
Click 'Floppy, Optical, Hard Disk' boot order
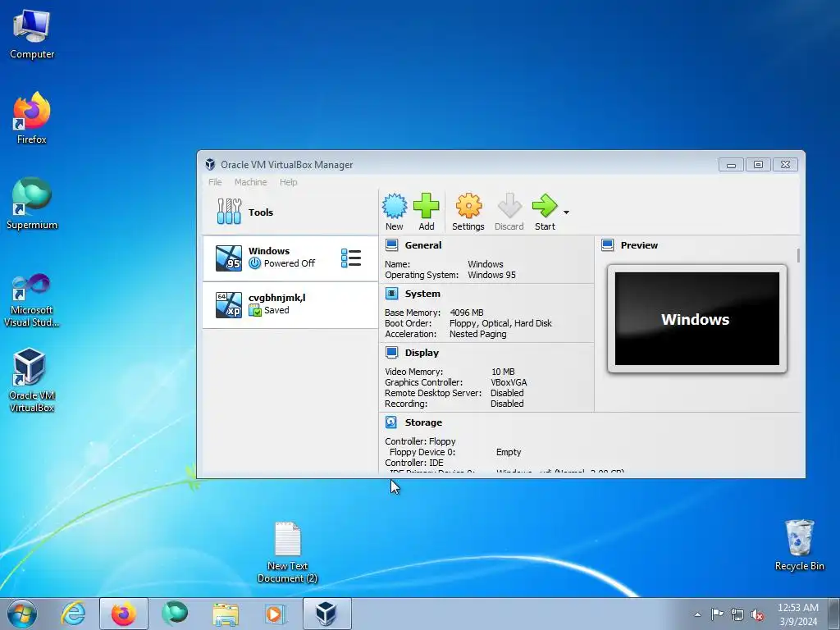coord(500,323)
